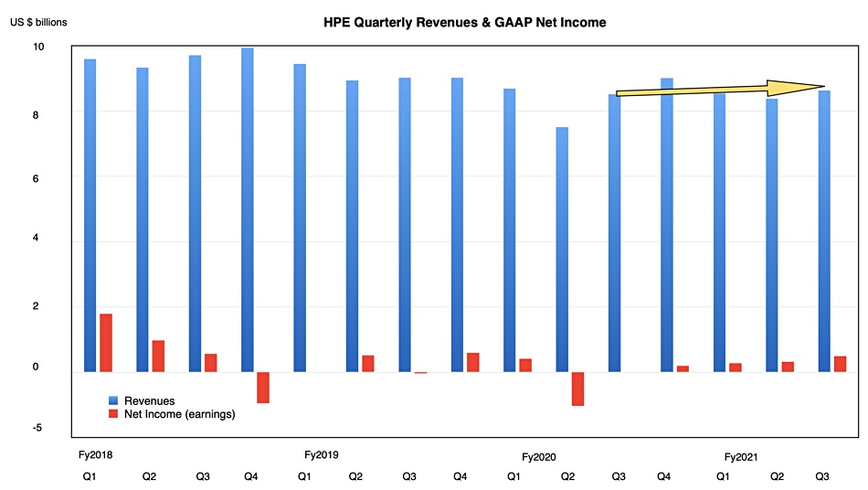The height and width of the screenshot is (490, 868).
Task: Select the shortest blue revenue bar
Action: point(562,250)
